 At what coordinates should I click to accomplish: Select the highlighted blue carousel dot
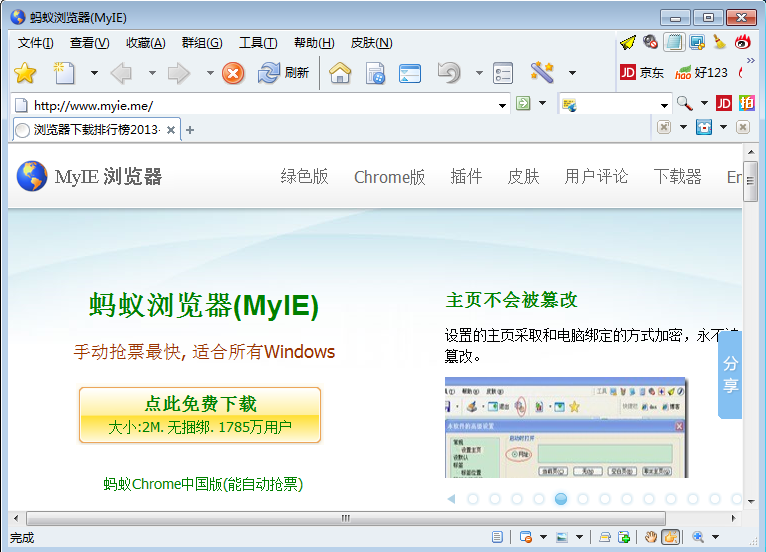561,499
